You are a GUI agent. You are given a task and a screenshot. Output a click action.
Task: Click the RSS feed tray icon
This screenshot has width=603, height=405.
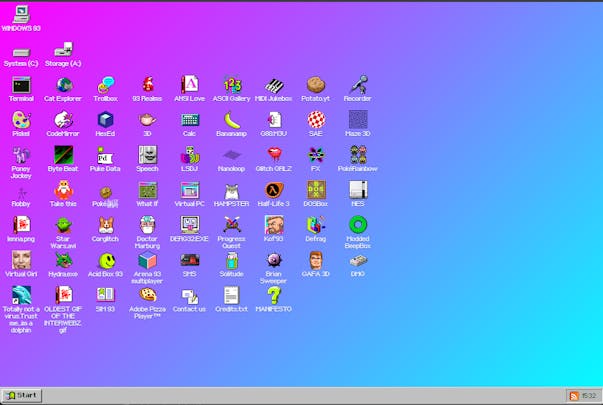pos(573,395)
